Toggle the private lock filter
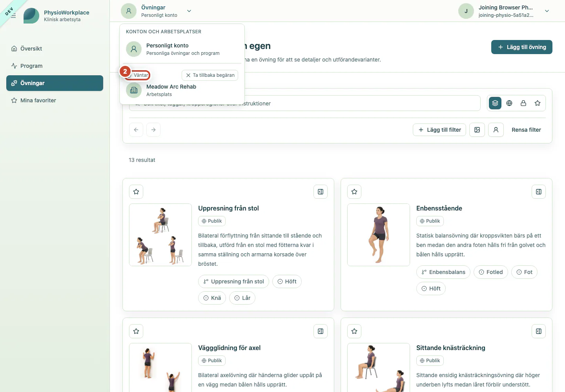The image size is (565, 392). (x=523, y=103)
